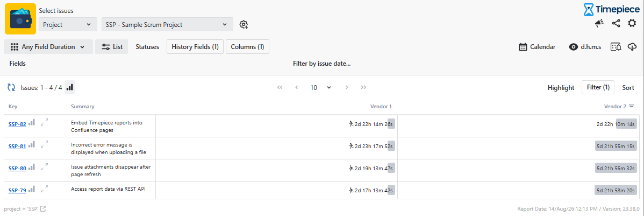
Task: Go to the first page of results
Action: (x=280, y=87)
